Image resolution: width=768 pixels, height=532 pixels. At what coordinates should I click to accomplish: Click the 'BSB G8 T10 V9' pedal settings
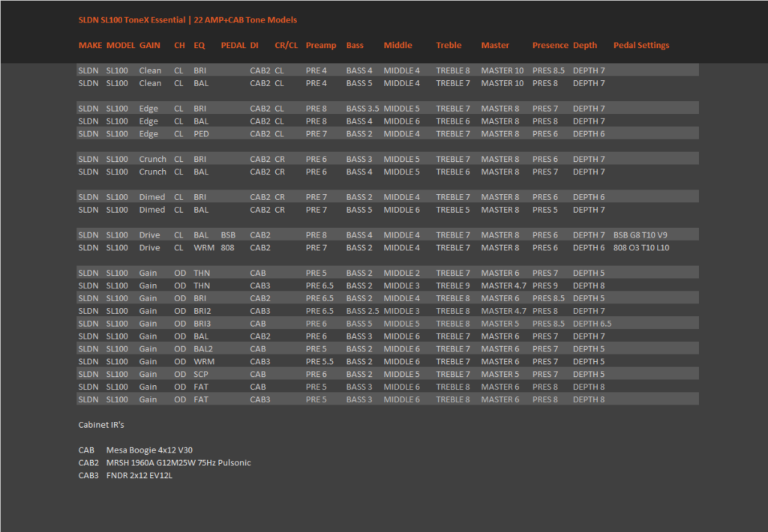point(640,235)
